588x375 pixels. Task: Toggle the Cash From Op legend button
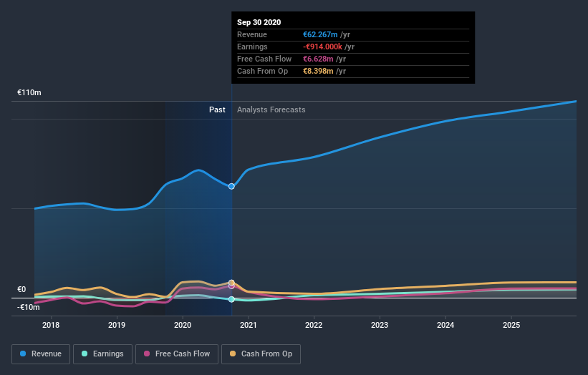coord(261,354)
